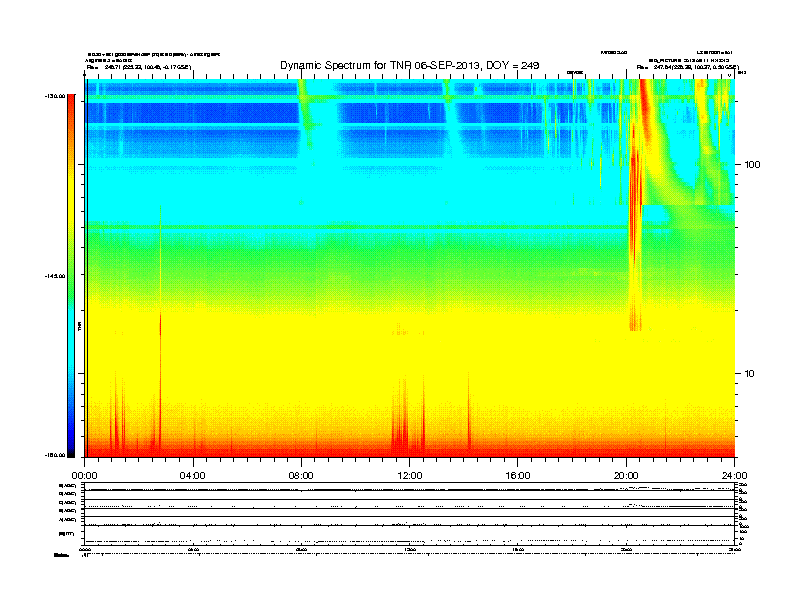The height and width of the screenshot is (612, 792).
Task: Click the -160.00 color scale label
Action: coord(55,455)
